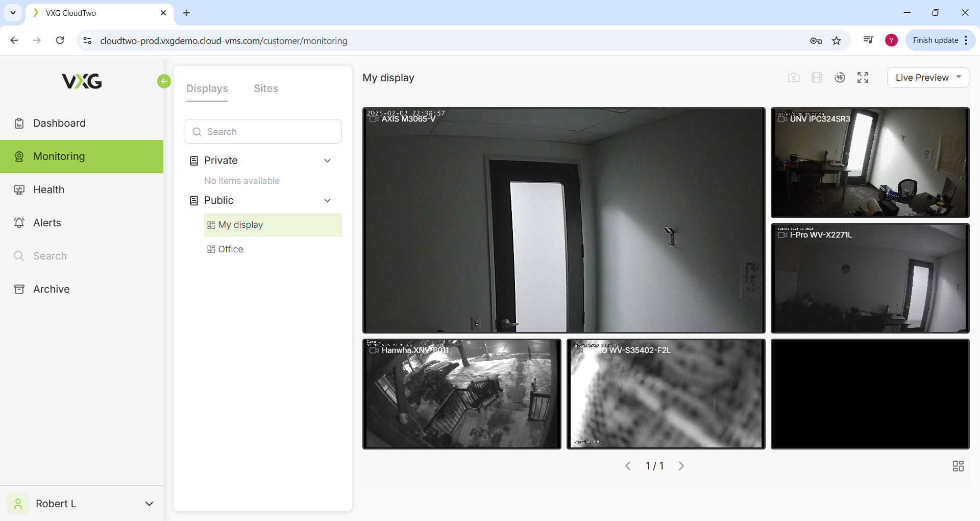980x521 pixels.
Task: Open grid layout selector icon
Action: [x=958, y=466]
